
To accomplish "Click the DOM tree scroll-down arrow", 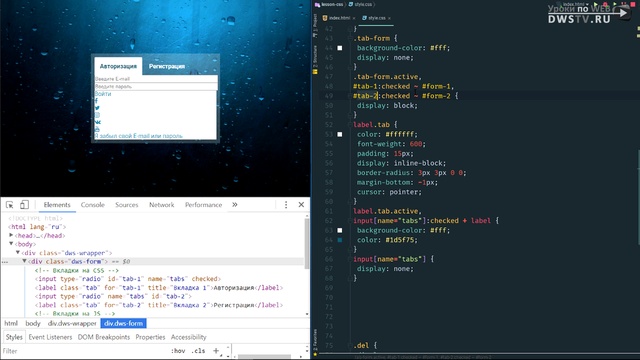I will pyautogui.click(x=307, y=314).
